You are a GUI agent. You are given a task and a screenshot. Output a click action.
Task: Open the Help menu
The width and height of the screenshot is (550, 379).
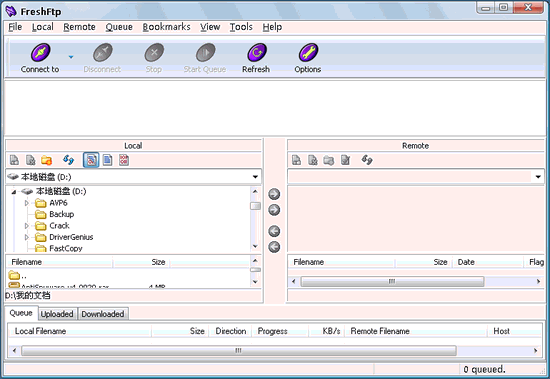(272, 27)
